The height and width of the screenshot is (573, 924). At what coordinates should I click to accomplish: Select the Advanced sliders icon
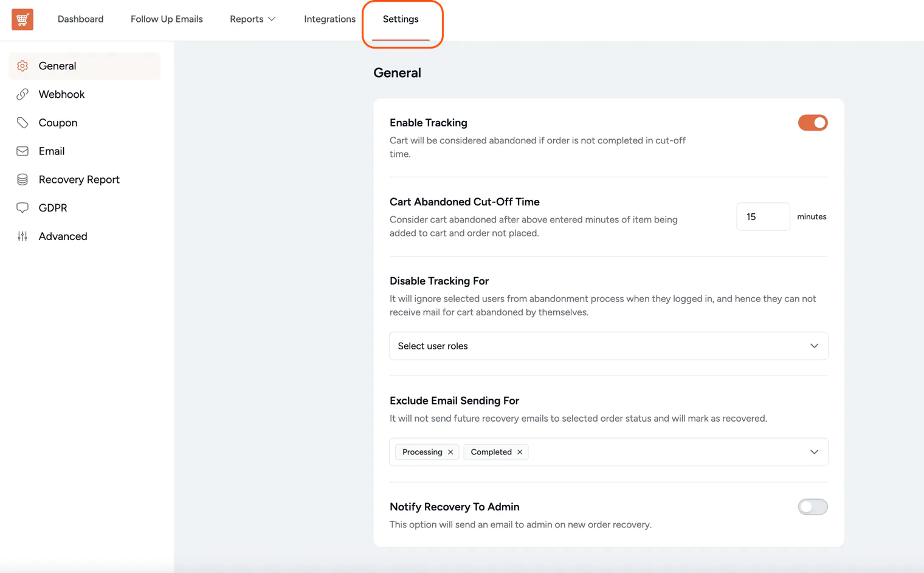point(22,236)
